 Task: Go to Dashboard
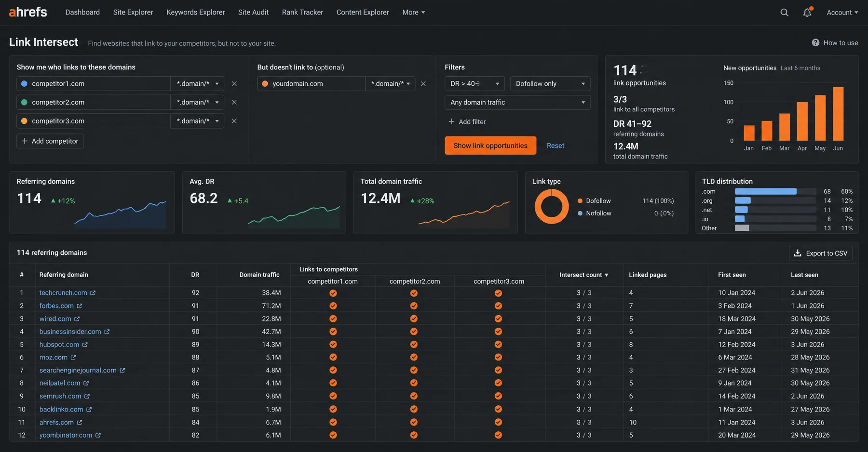(82, 13)
